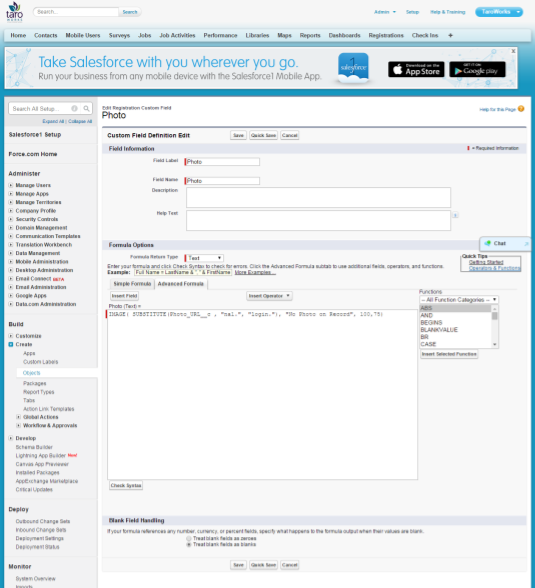
Task: Click the top Quick Save button
Action: pyautogui.click(x=264, y=135)
